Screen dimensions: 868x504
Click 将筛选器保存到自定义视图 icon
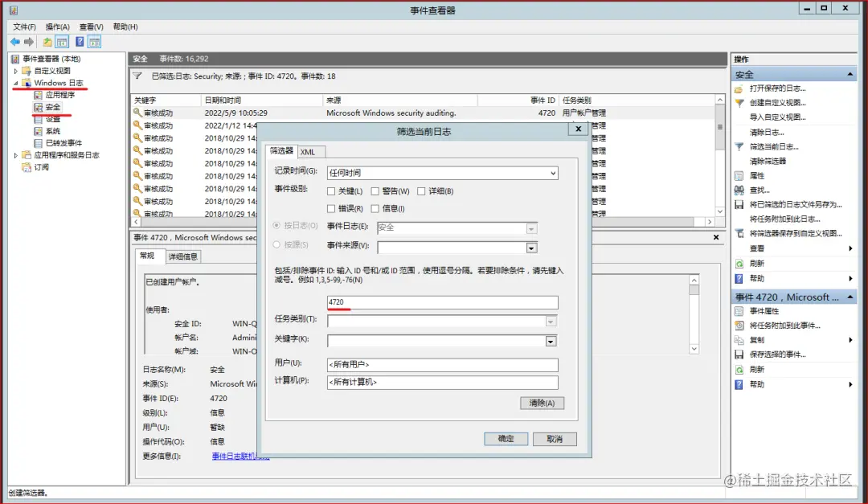coord(739,233)
